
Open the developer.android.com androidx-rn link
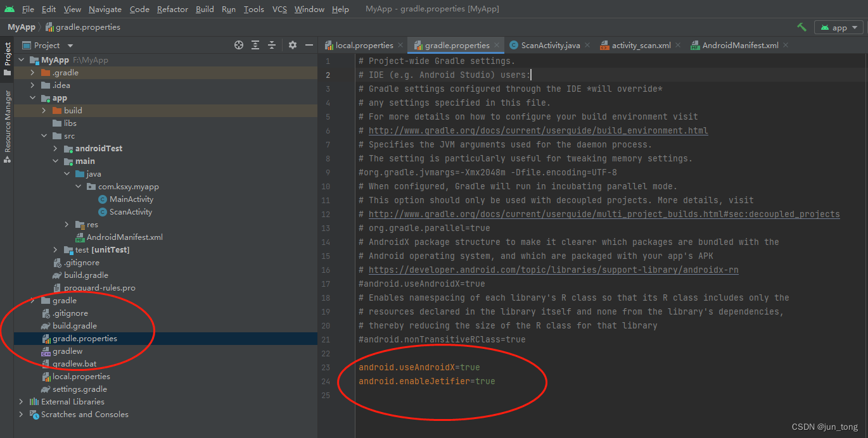click(x=554, y=270)
